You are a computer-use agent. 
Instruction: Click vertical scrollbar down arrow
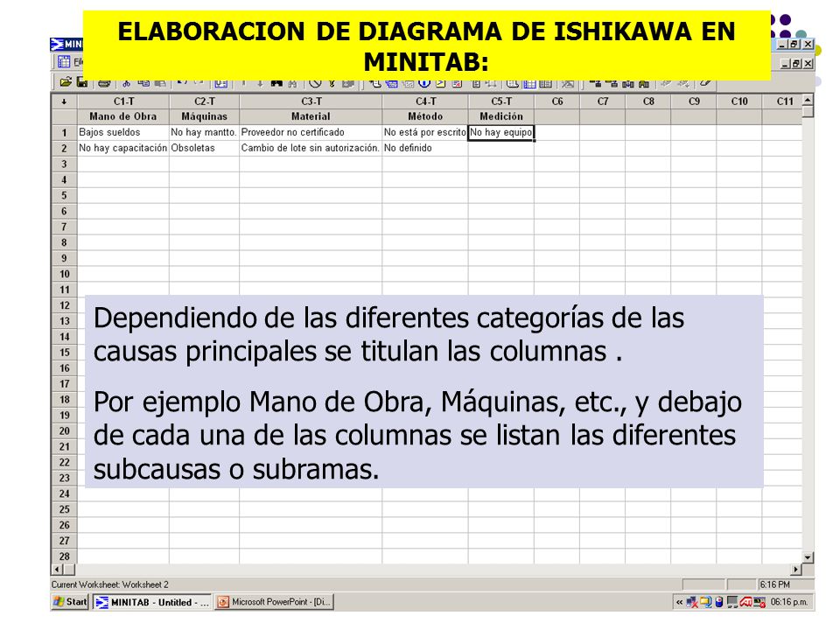[x=808, y=557]
